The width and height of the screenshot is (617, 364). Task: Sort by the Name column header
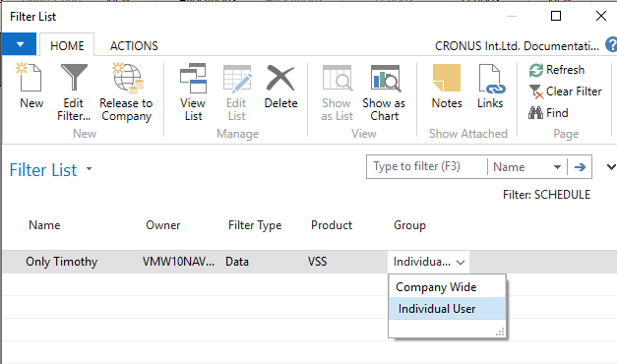pos(44,225)
